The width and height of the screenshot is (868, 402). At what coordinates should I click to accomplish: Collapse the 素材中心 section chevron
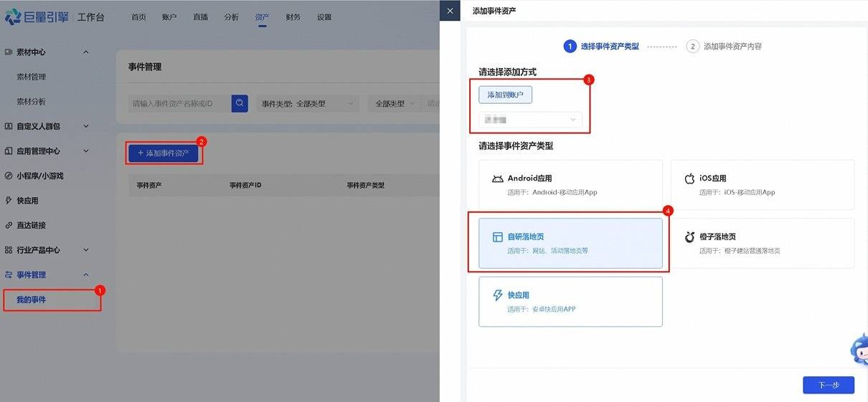click(x=86, y=52)
